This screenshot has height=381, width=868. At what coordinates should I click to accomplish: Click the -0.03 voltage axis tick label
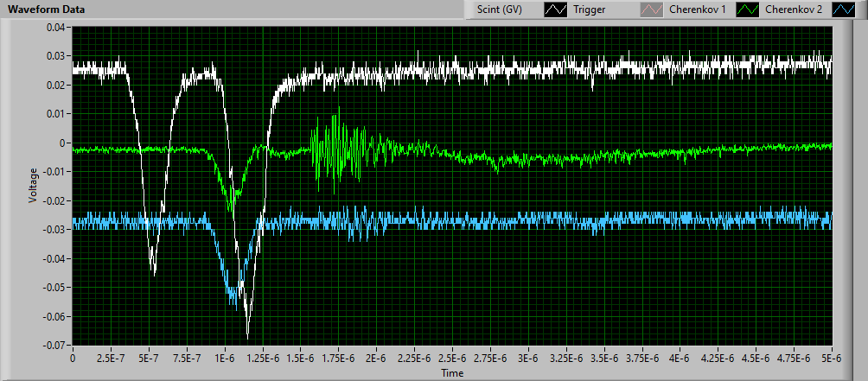click(x=54, y=230)
